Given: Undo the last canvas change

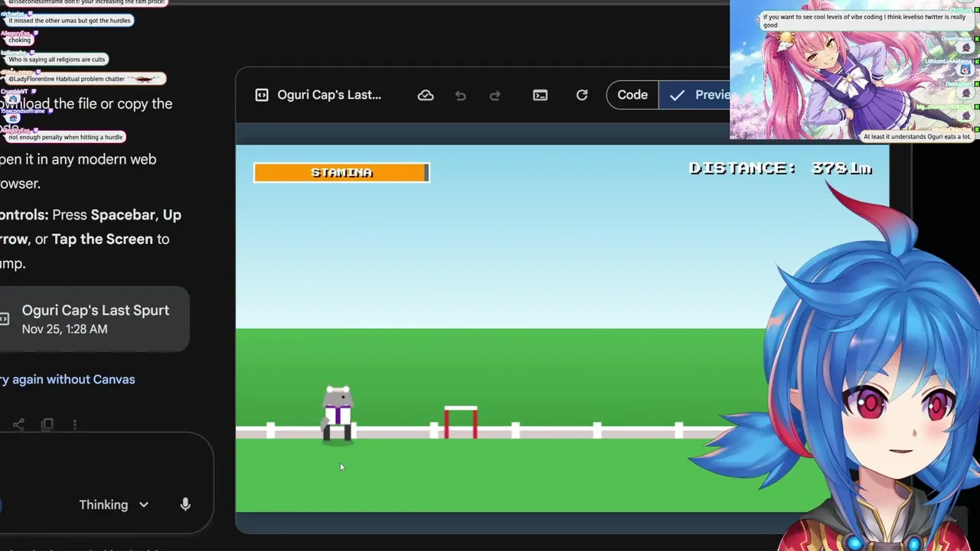Looking at the screenshot, I should tap(460, 95).
